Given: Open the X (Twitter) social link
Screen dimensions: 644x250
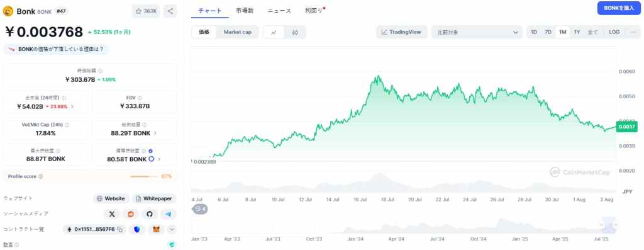Looking at the screenshot, I should point(112,214).
